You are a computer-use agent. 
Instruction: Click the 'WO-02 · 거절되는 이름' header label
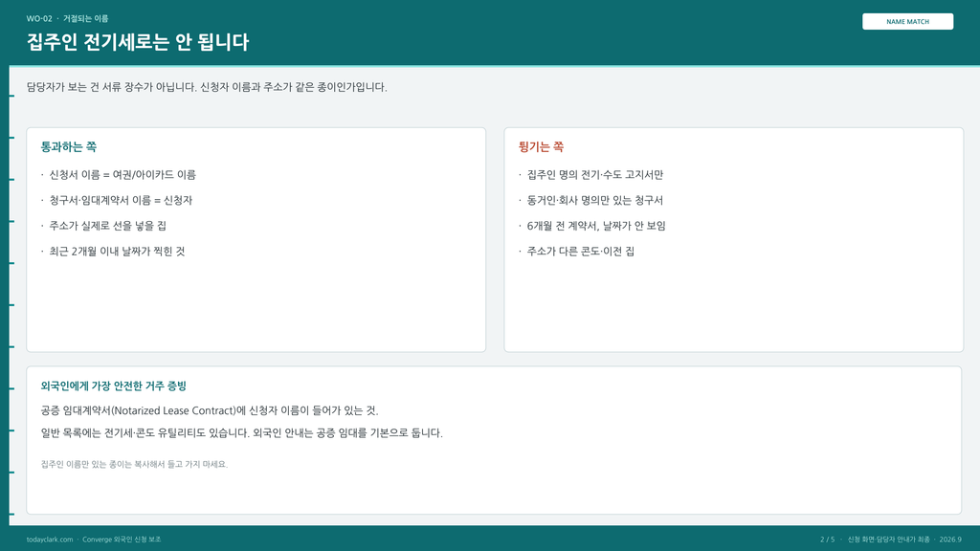[67, 19]
